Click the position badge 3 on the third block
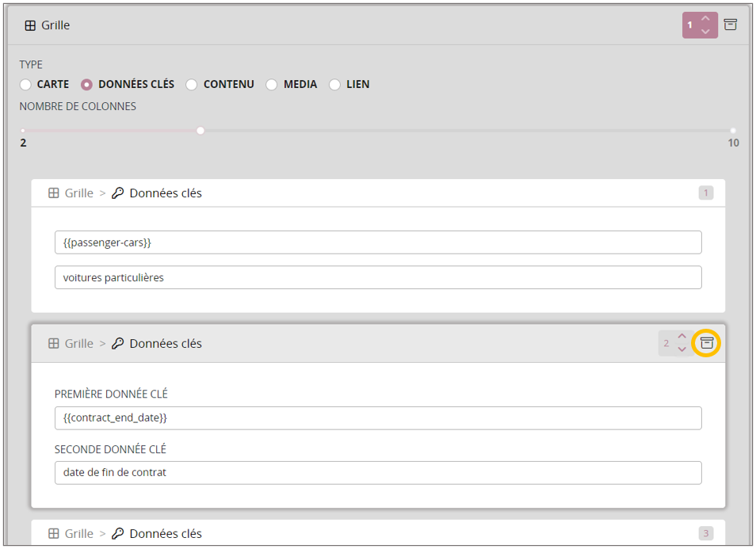 [x=705, y=534]
